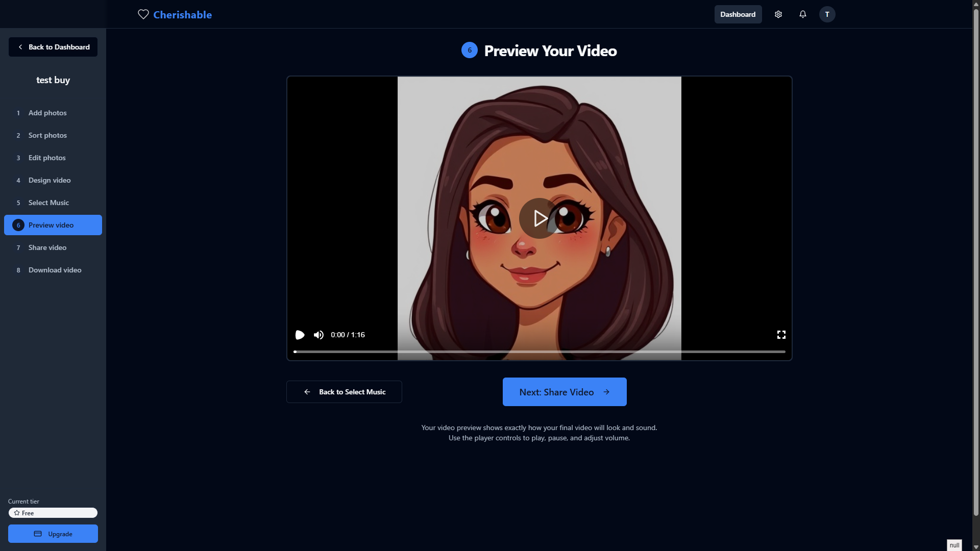Click the Back to Select Music button
Viewport: 980px width, 551px height.
coord(344,392)
